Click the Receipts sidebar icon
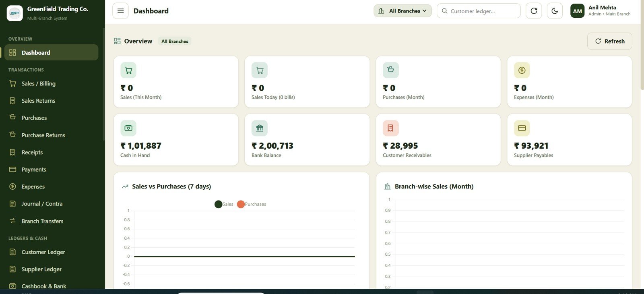The height and width of the screenshot is (294, 644). 12,152
